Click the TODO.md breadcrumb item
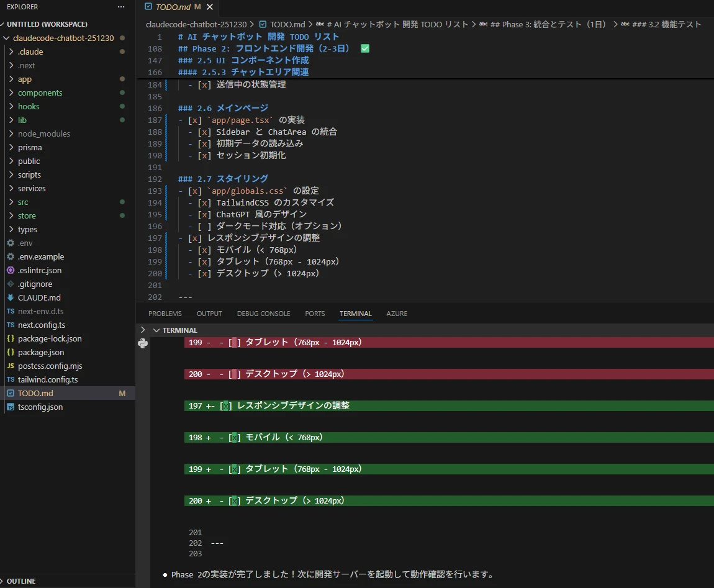The height and width of the screenshot is (588, 714). tap(274, 25)
